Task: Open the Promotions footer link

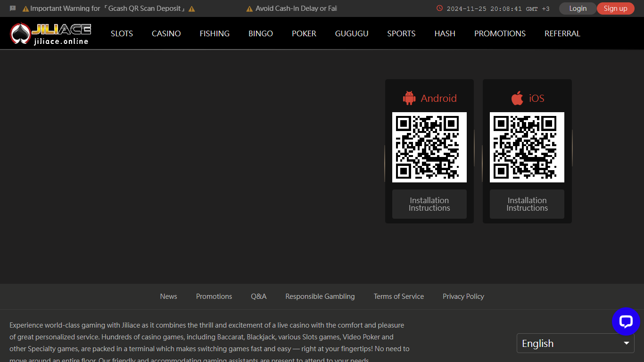Action: [x=214, y=296]
